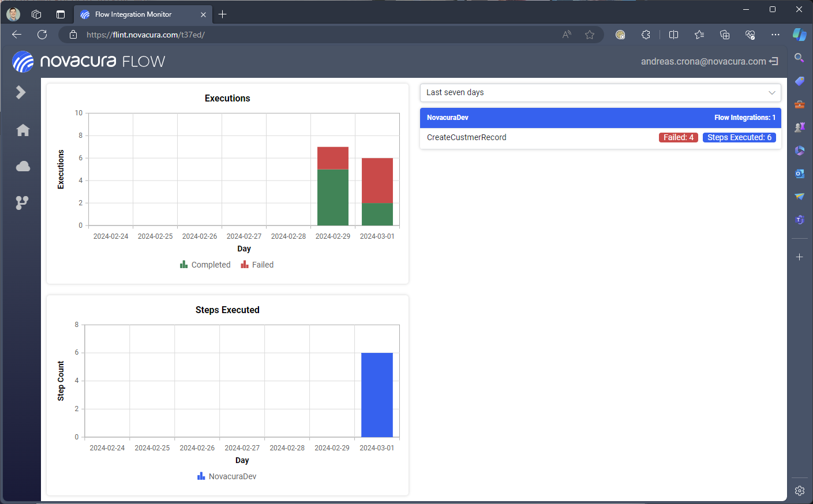Open a new browser tab
Screen dimensions: 813x504
[x=223, y=14]
